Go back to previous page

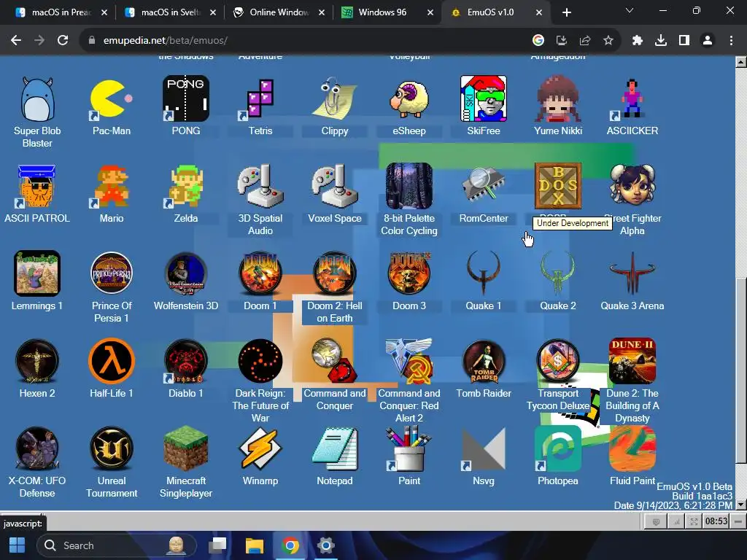pyautogui.click(x=16, y=41)
